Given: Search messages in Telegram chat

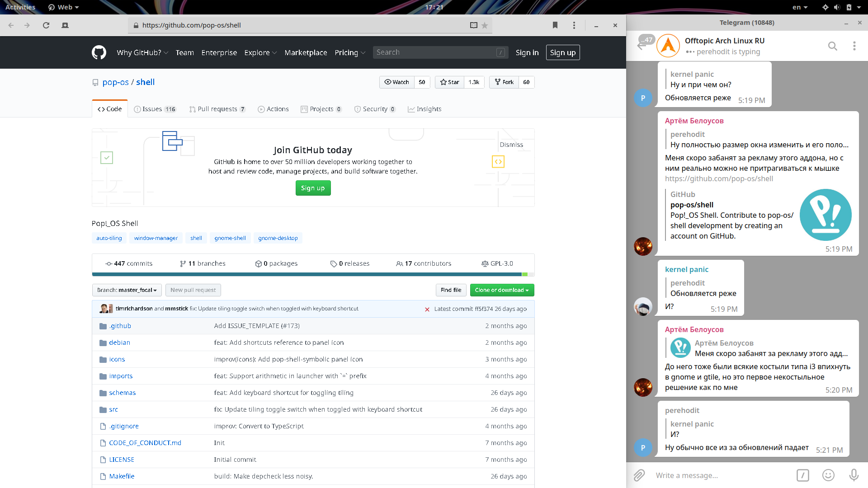Looking at the screenshot, I should point(832,46).
